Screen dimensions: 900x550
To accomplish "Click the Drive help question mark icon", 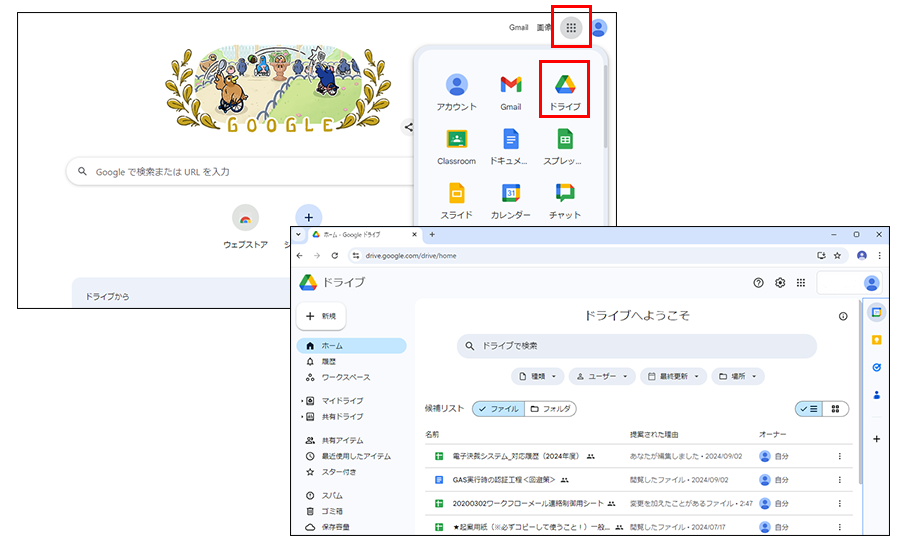I will (x=758, y=283).
